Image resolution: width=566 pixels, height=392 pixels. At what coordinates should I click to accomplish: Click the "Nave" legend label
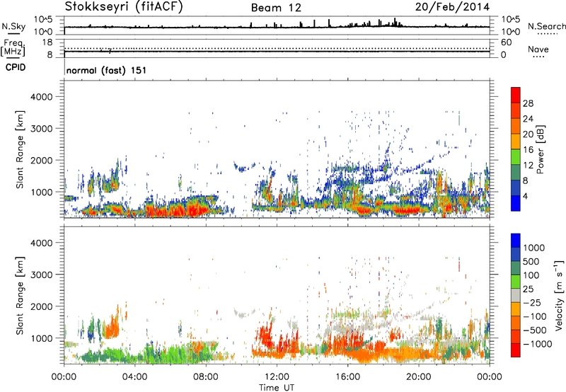pos(538,50)
